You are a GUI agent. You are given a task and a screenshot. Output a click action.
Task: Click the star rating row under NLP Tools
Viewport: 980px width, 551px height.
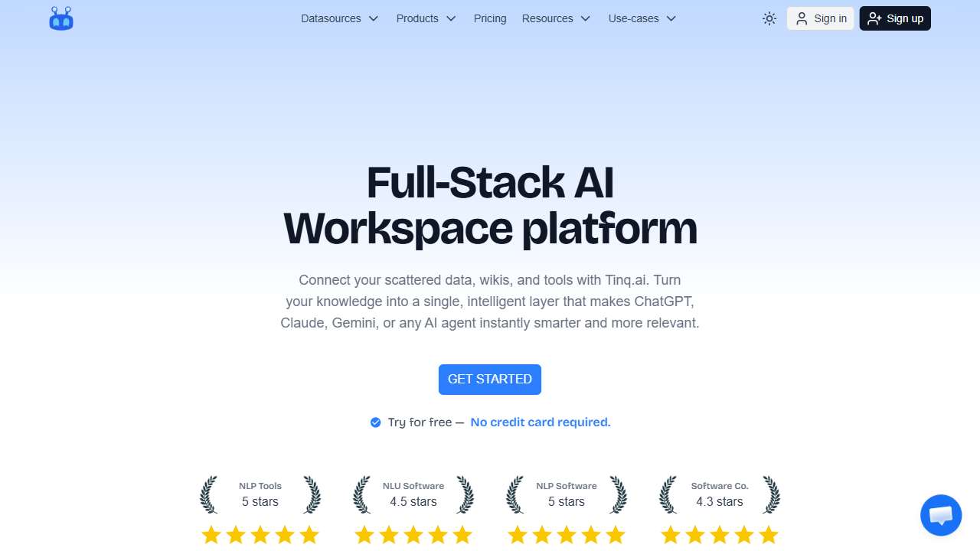click(260, 535)
